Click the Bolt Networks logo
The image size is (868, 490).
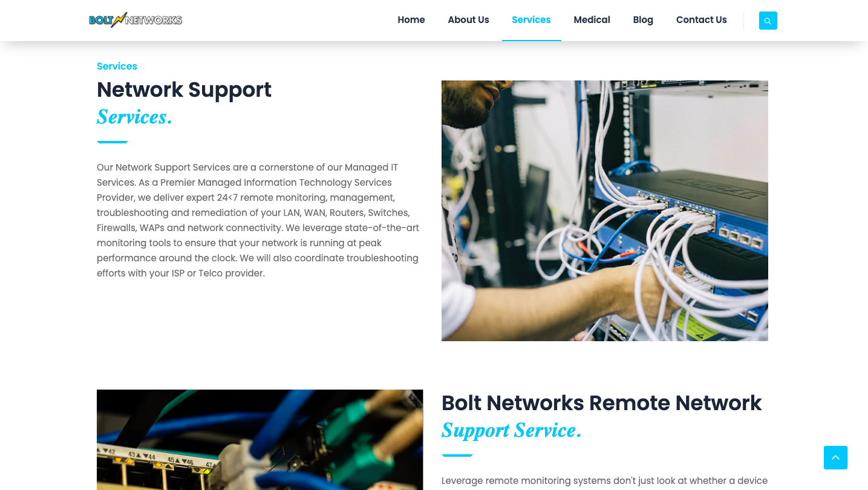(135, 20)
